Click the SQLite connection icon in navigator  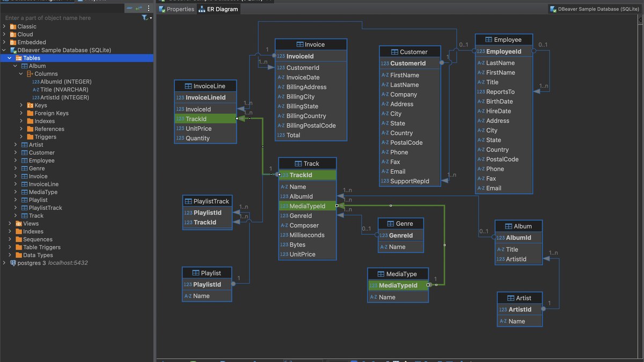[x=13, y=50]
